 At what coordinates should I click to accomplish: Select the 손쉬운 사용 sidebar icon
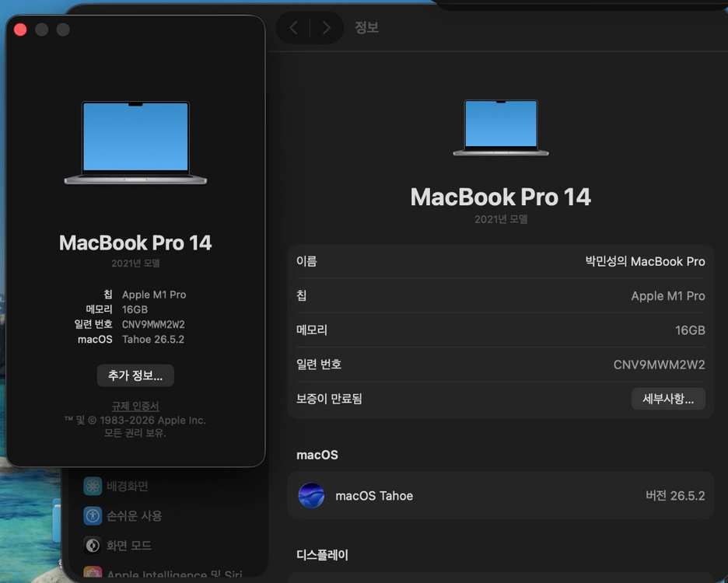point(93,515)
